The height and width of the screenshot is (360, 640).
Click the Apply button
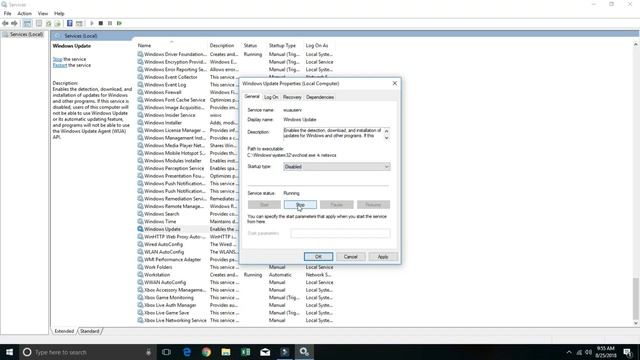coord(383,257)
